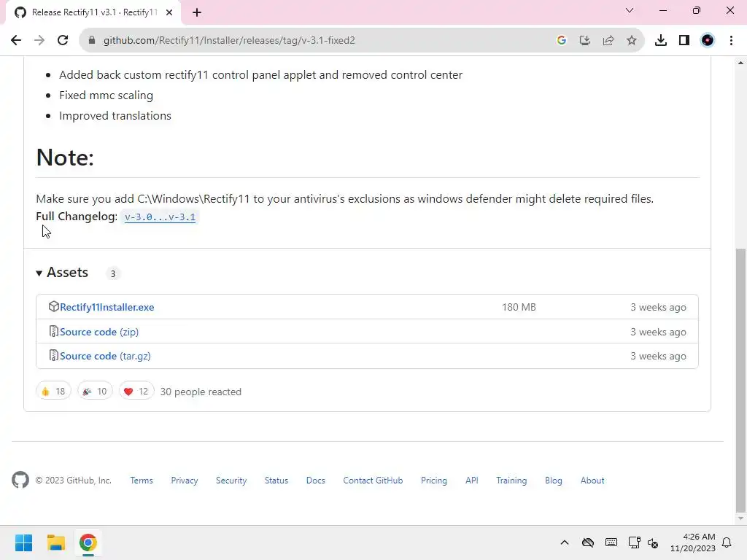Image resolution: width=747 pixels, height=560 pixels.
Task: Open the API footer link
Action: (x=472, y=481)
